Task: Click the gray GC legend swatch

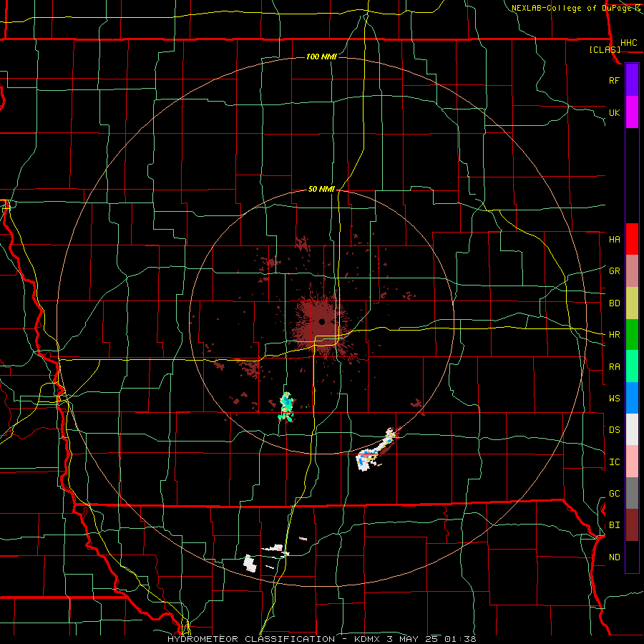Action: [x=632, y=493]
